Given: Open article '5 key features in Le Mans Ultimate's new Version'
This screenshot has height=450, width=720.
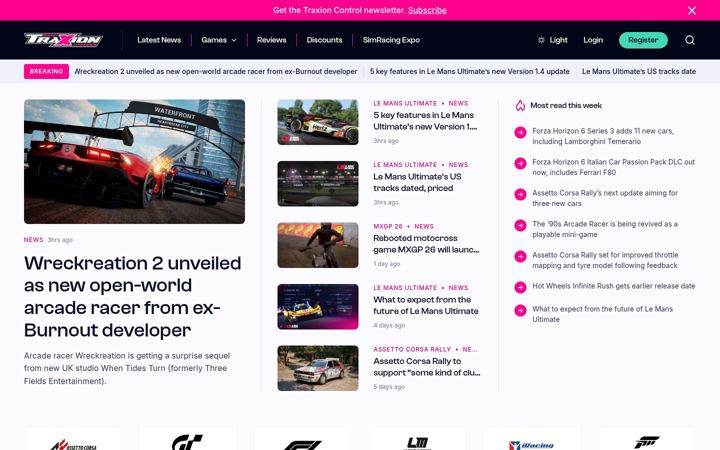Looking at the screenshot, I should [x=425, y=121].
